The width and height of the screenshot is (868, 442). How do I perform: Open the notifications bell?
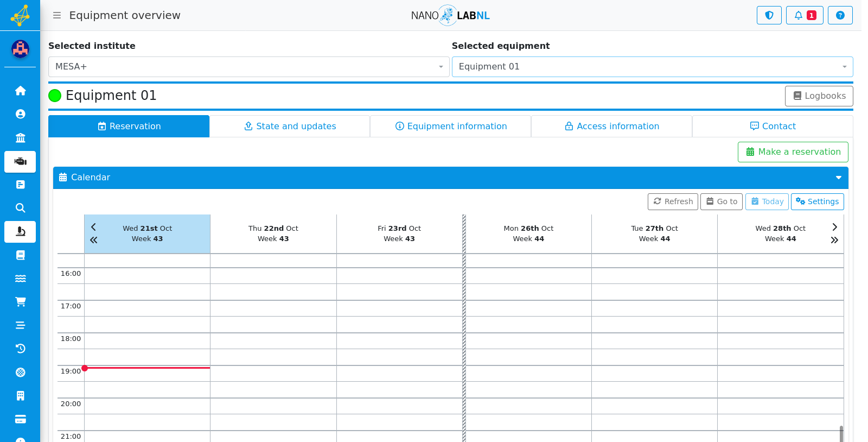805,15
